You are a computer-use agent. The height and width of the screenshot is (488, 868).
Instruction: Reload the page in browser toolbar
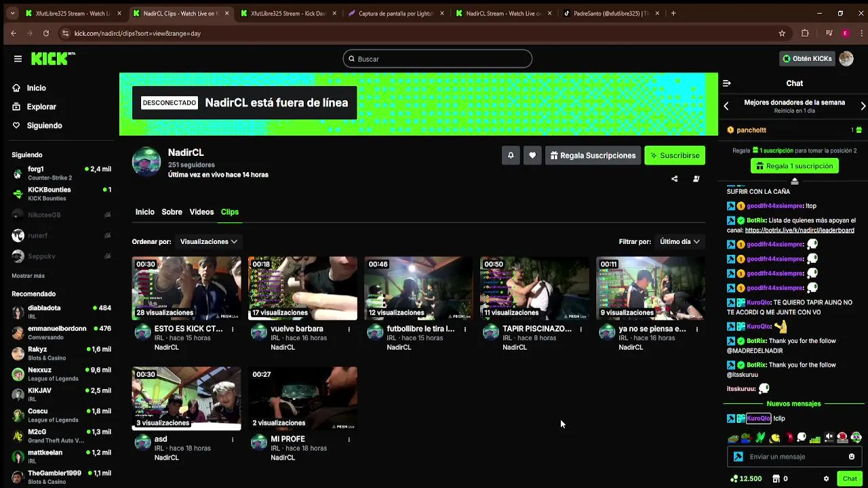[45, 33]
